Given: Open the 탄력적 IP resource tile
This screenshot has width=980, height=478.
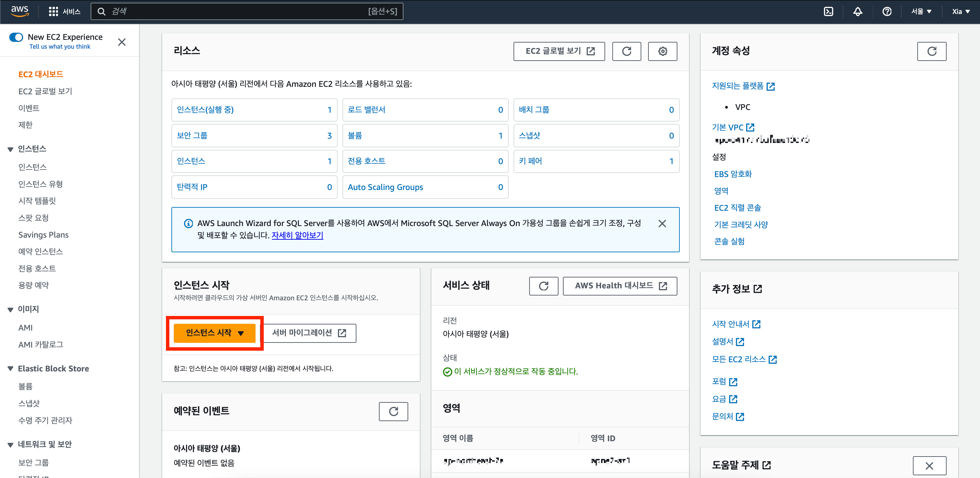Looking at the screenshot, I should (254, 187).
